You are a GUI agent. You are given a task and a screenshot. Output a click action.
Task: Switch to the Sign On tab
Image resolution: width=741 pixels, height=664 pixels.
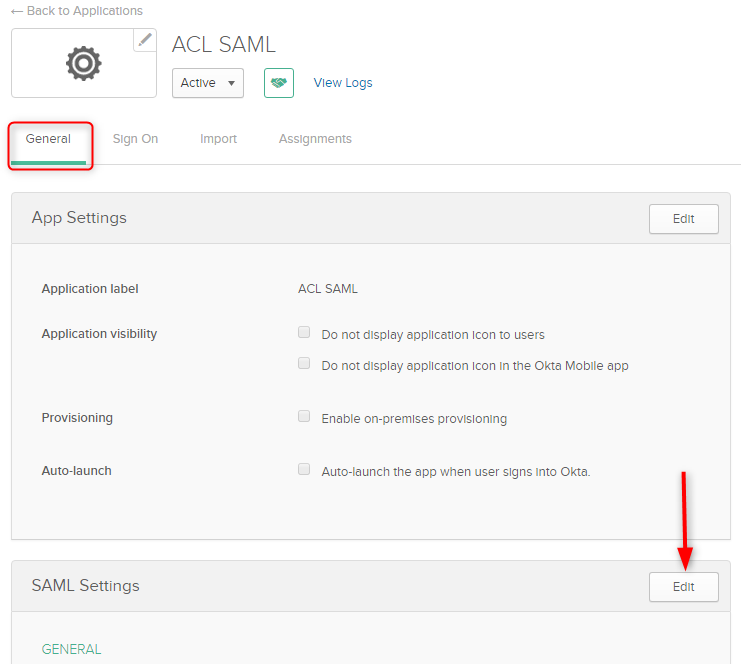[135, 139]
